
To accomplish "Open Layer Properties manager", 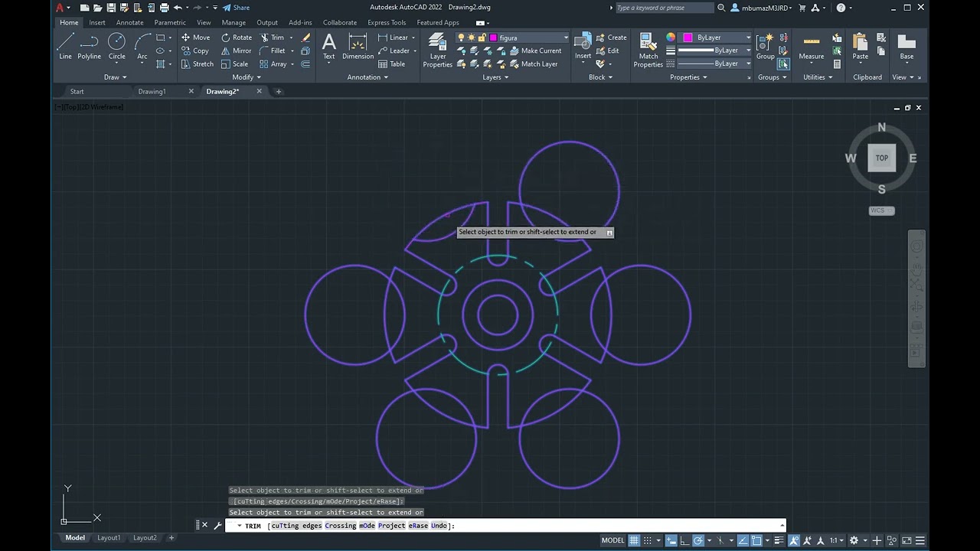I will point(438,51).
